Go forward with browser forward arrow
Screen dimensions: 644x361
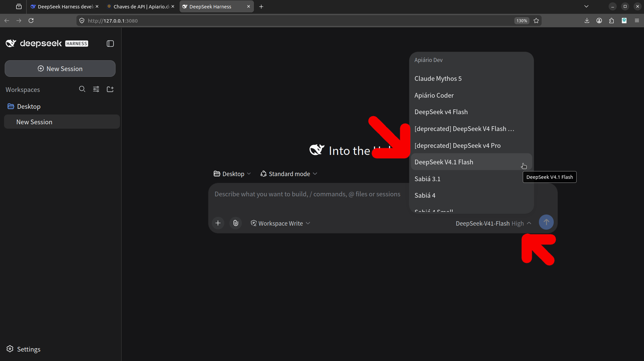click(x=19, y=21)
